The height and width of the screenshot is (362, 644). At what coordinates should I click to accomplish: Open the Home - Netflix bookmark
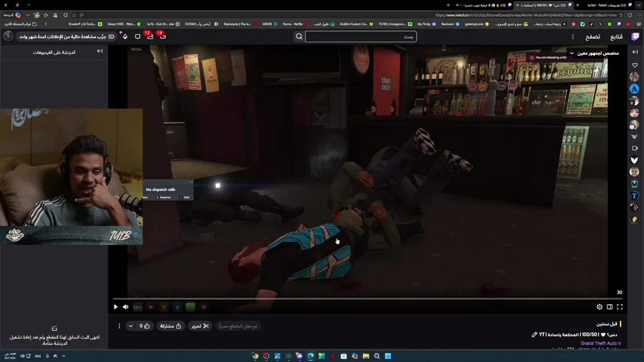[x=295, y=24]
